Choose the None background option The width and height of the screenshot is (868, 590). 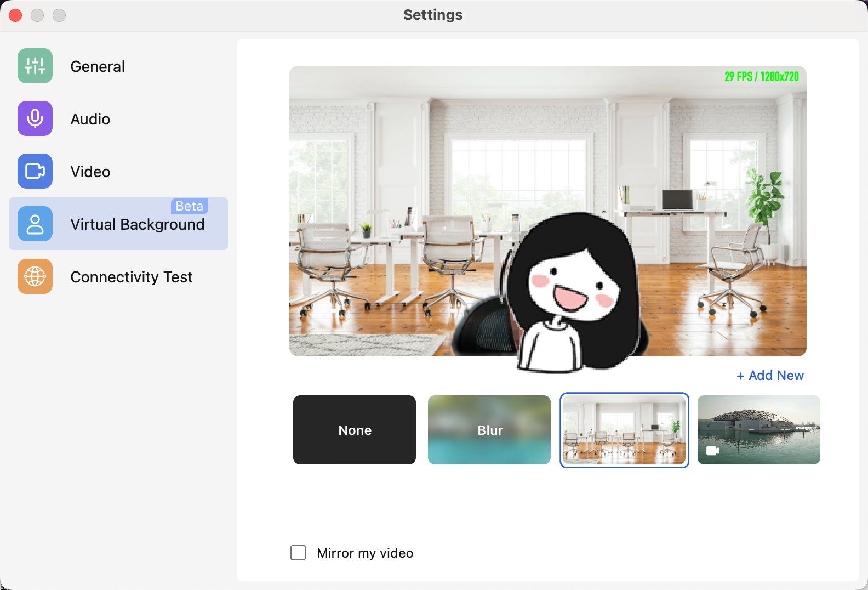point(355,430)
